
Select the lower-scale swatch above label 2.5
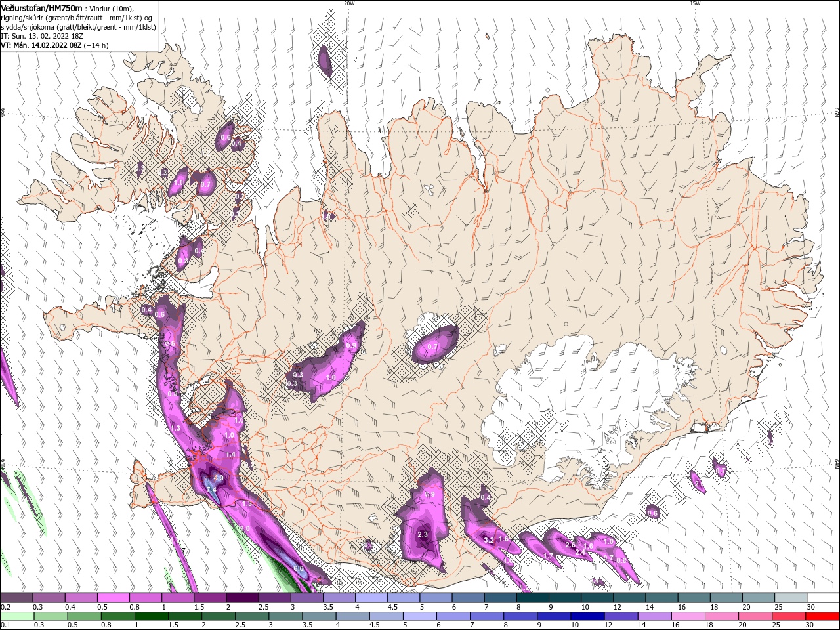point(251,616)
